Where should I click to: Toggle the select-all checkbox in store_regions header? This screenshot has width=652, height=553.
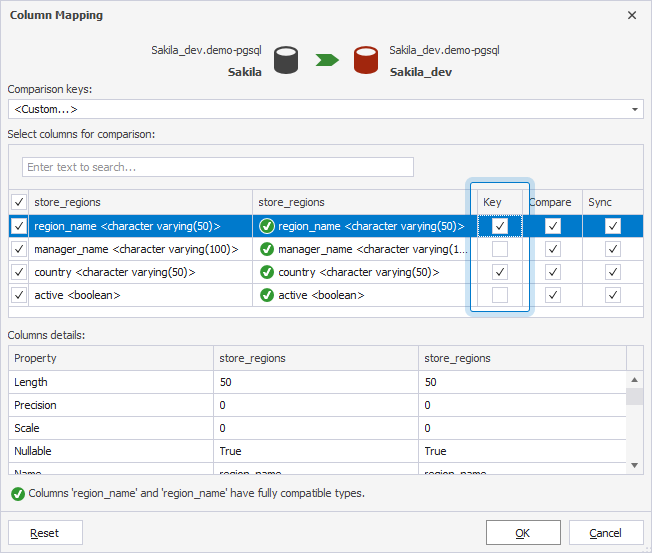[19, 202]
